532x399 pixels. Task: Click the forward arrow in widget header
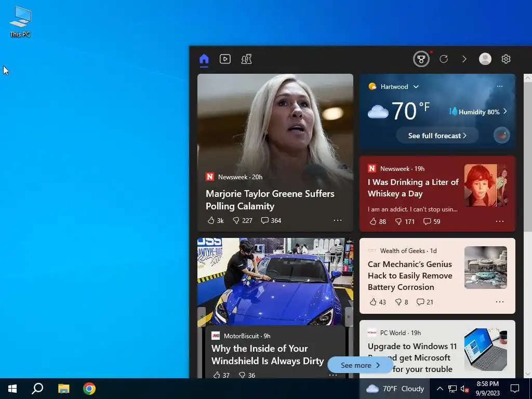coord(464,59)
